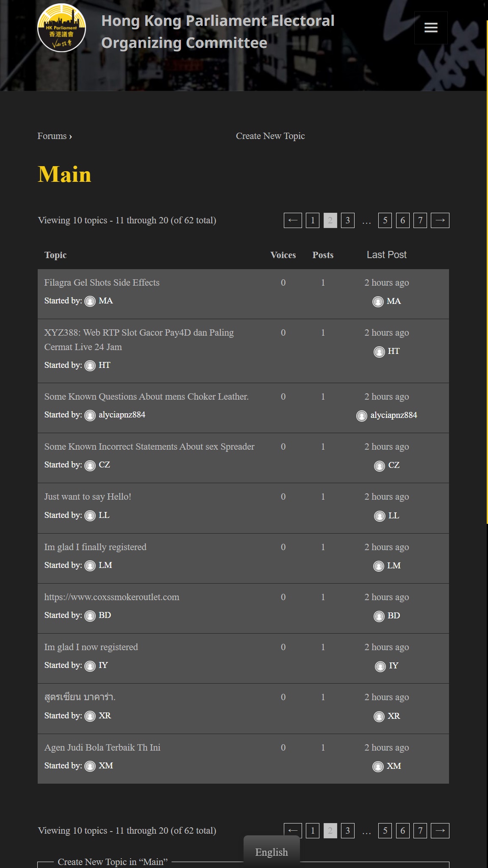Click the Hong Kong Parliament site title

point(218,32)
